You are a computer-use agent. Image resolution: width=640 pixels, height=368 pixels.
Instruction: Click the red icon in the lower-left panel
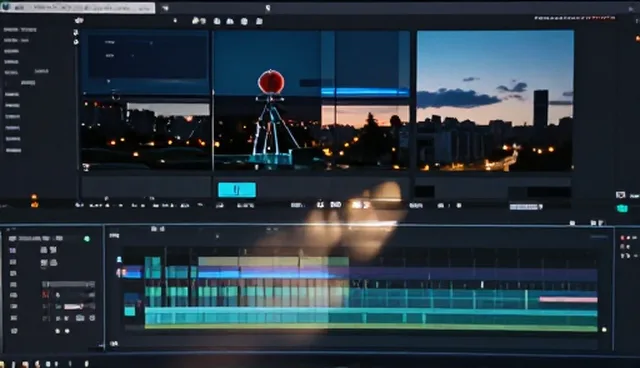point(46,294)
